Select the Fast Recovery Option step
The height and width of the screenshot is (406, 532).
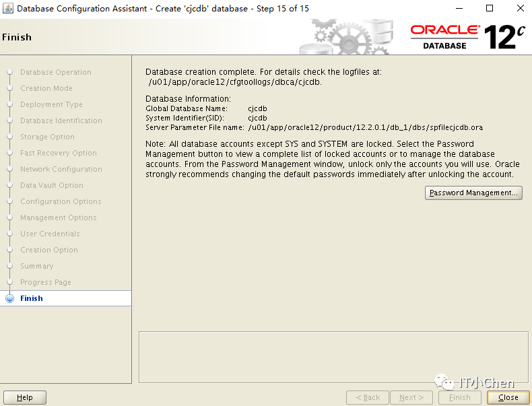point(59,153)
